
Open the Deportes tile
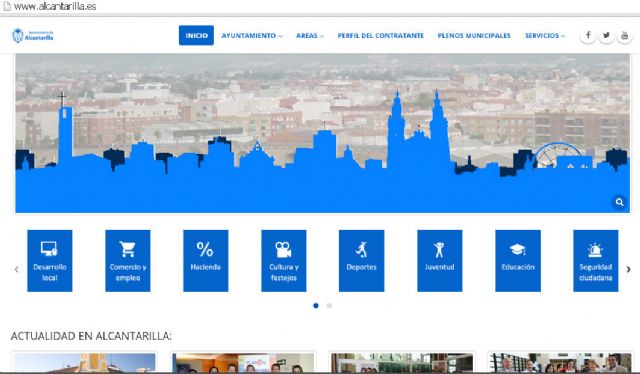(362, 261)
